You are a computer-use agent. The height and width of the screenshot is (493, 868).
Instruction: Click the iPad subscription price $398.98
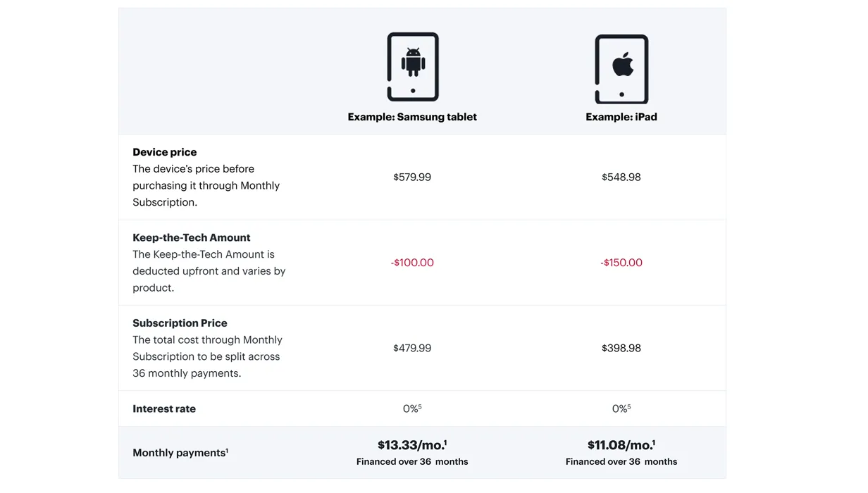pos(621,348)
